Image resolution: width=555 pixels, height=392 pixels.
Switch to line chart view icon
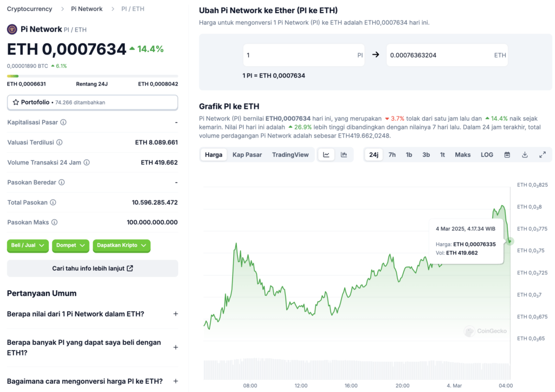tap(326, 155)
